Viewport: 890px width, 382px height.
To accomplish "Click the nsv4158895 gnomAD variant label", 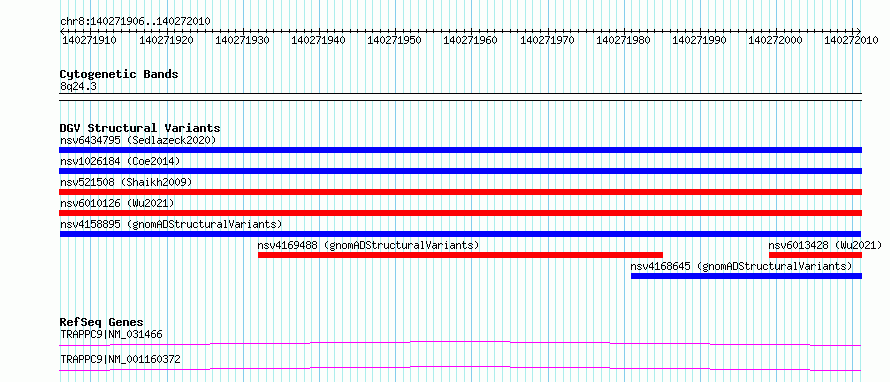I will point(171,224).
